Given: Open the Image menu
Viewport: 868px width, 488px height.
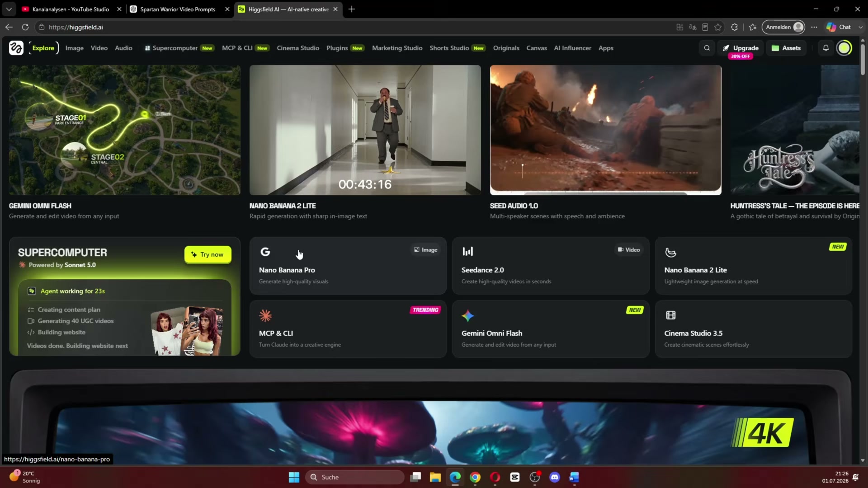Looking at the screenshot, I should 75,48.
